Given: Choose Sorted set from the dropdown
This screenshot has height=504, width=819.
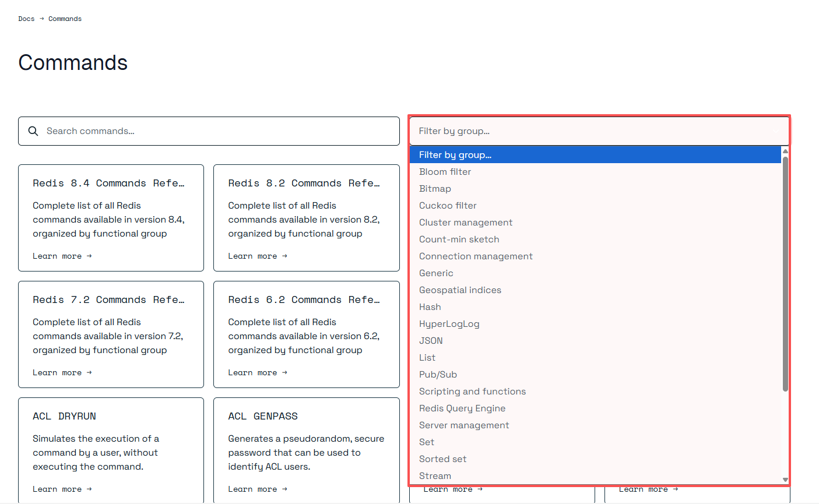Looking at the screenshot, I should tap(595, 459).
